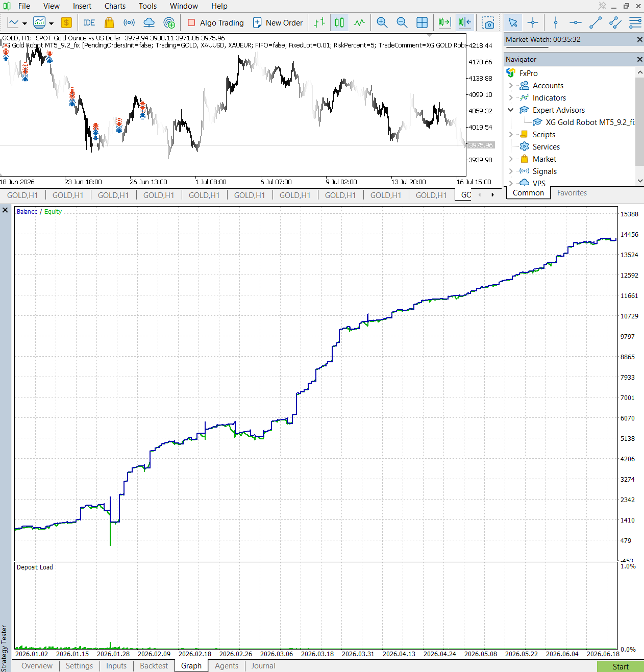The width and height of the screenshot is (644, 672).
Task: Open the File menu
Action: [24, 6]
